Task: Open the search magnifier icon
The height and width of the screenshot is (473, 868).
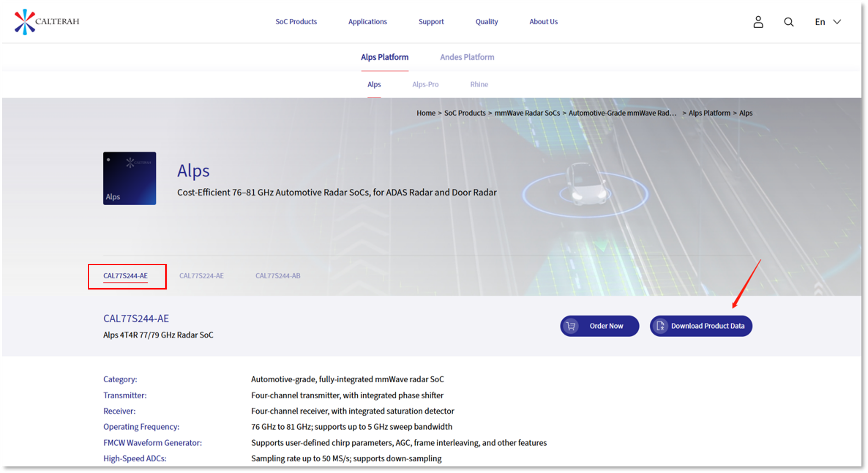Action: click(788, 22)
